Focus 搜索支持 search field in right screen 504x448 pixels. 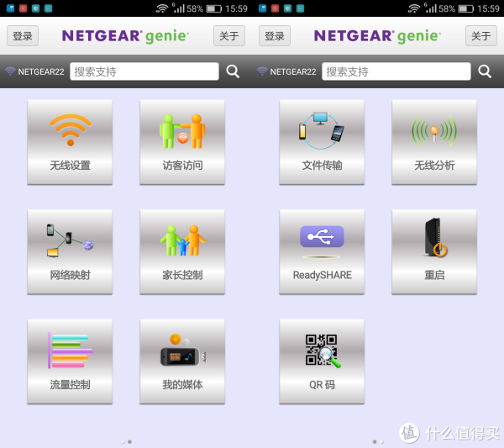pos(396,71)
